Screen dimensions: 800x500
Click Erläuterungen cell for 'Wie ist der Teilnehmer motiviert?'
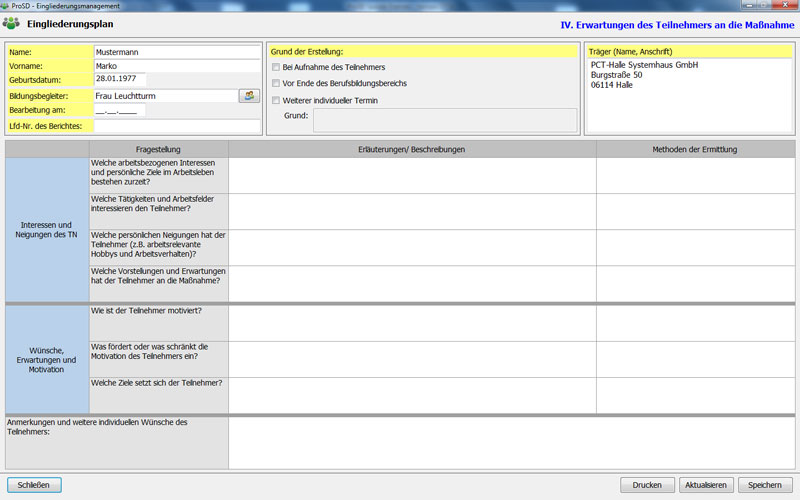pos(412,321)
